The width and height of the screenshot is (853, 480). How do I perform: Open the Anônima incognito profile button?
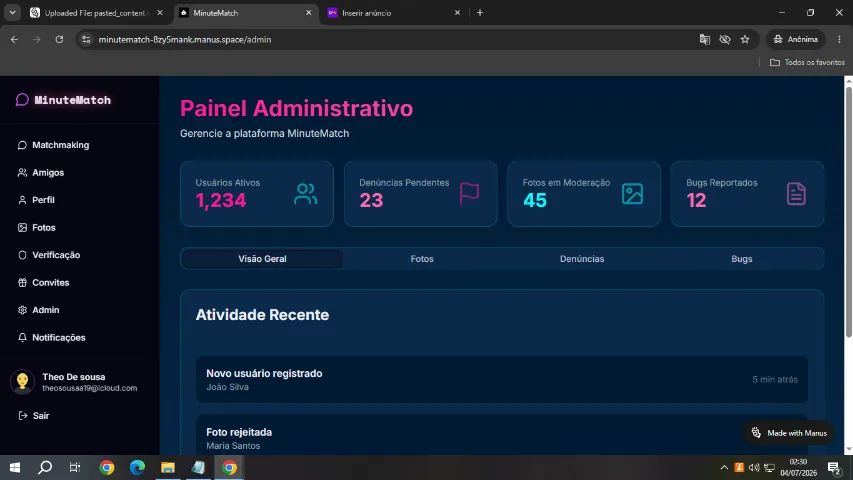click(795, 40)
